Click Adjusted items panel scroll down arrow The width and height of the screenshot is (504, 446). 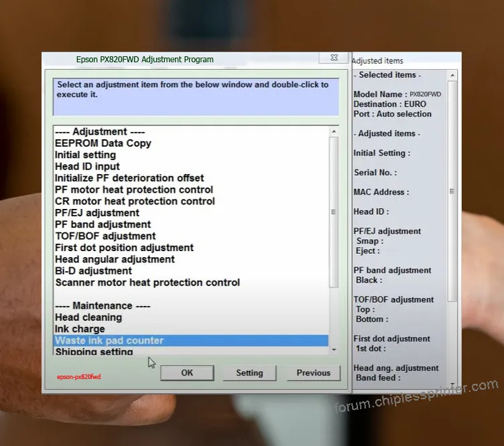click(x=452, y=384)
